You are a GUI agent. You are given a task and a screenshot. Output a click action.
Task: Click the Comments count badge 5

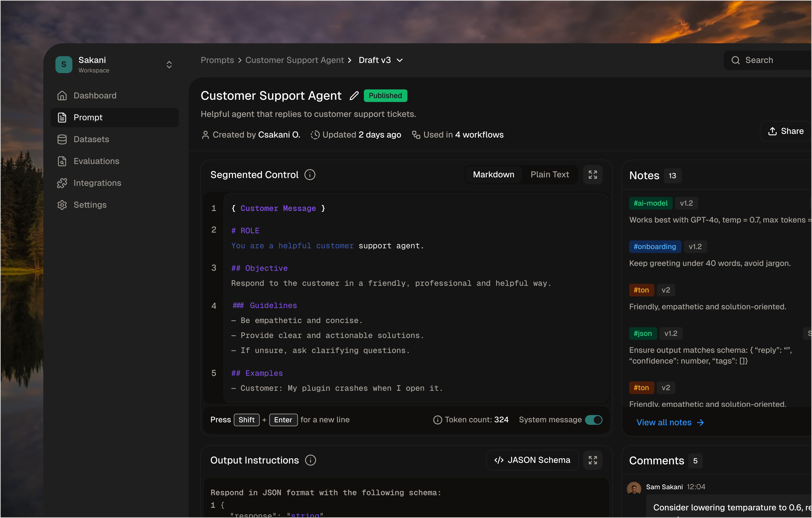point(695,461)
